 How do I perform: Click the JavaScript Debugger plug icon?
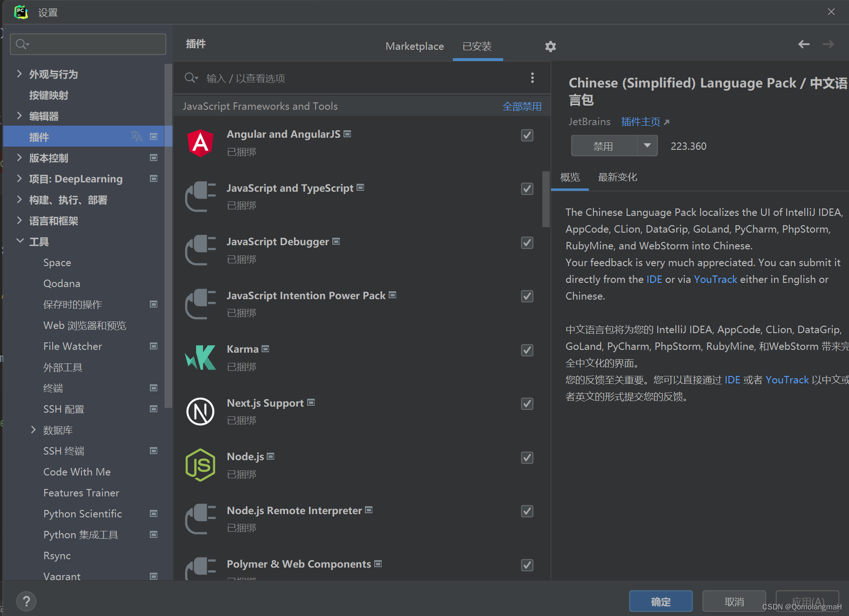pos(200,250)
